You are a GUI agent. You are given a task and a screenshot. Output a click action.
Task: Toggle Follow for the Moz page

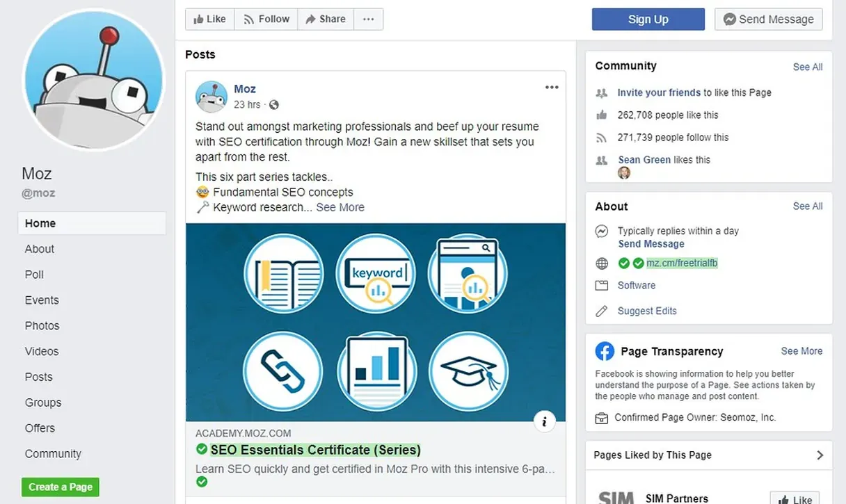click(266, 19)
